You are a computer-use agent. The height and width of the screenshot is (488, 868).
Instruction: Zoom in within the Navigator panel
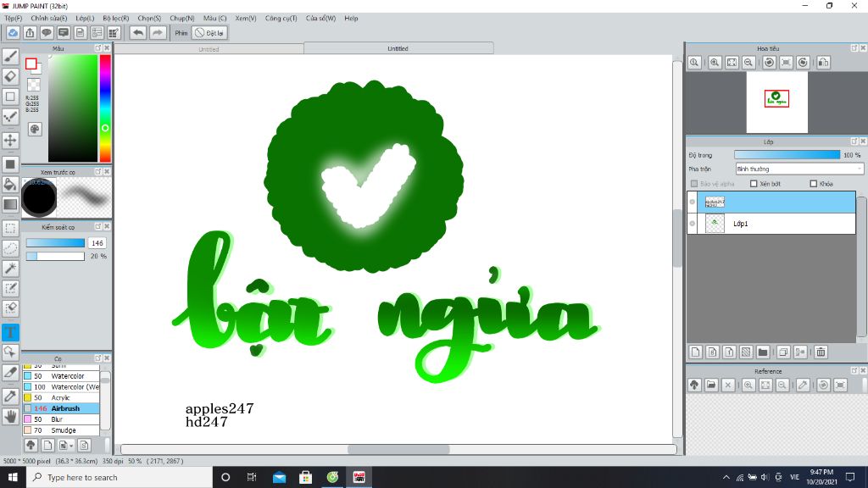coord(715,63)
